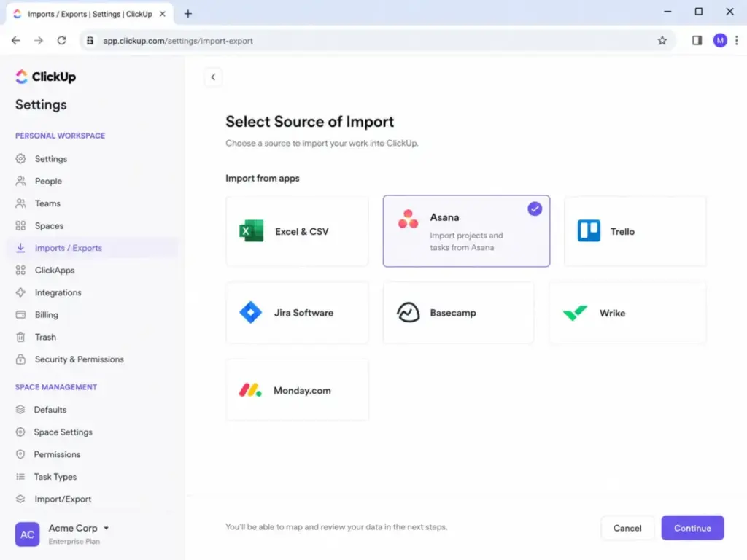Click the Asana card description text

[466, 241]
